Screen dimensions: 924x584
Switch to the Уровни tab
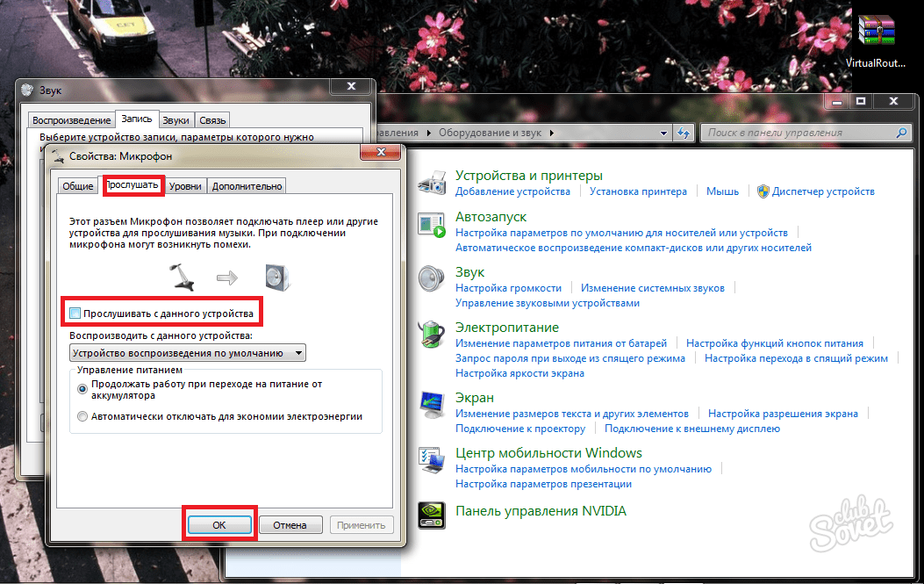click(x=185, y=186)
